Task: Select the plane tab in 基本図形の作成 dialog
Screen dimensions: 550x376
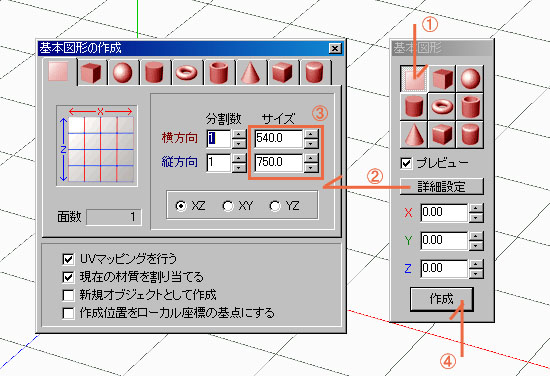Action: (x=59, y=72)
